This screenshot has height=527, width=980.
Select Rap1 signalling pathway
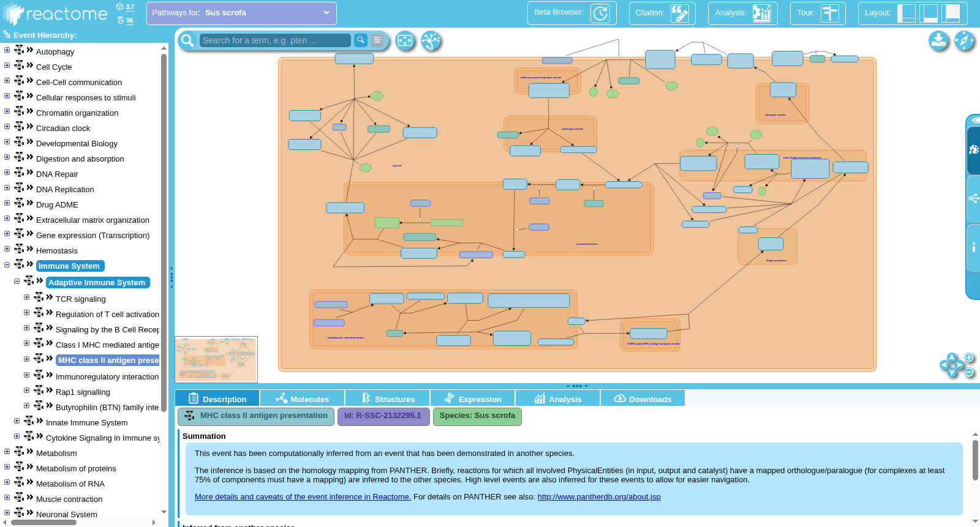[83, 392]
